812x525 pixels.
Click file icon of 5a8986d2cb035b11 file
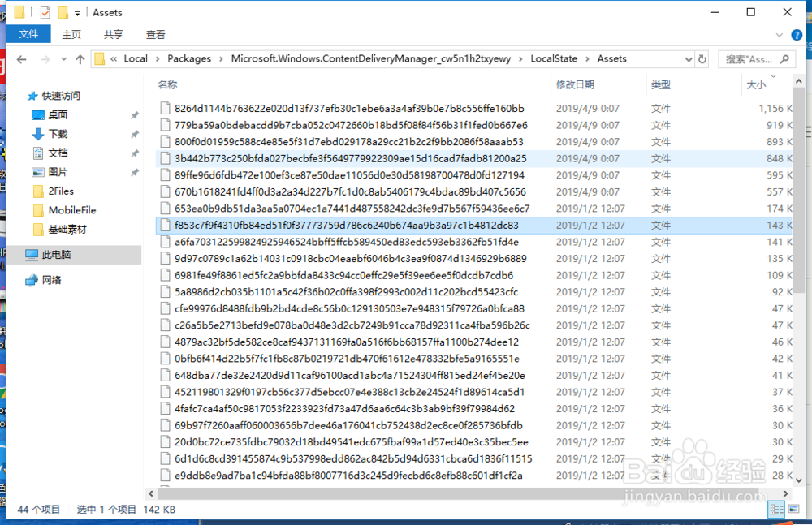point(165,291)
